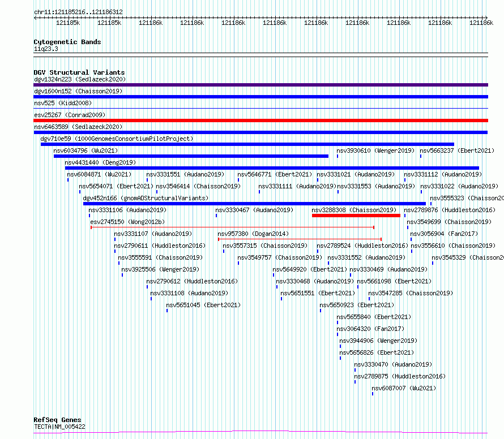
Task: Select the dgv452n166 (gnomADStructuralVariants) label
Action: 146,198
